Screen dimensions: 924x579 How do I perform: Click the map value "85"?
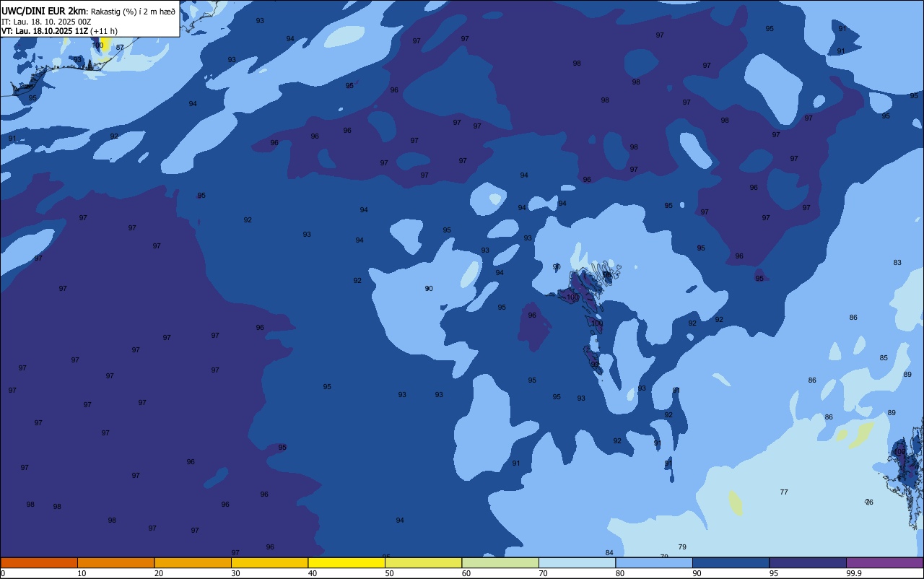point(884,358)
